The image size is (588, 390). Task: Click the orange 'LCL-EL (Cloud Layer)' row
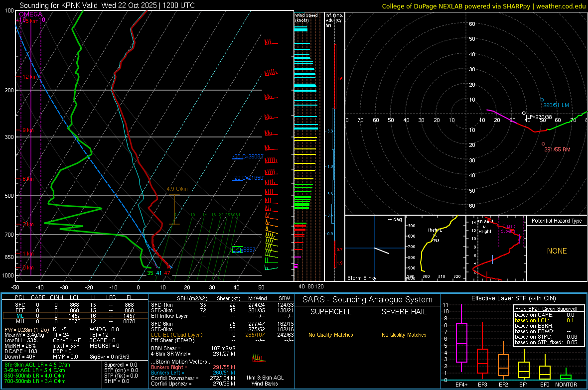coord(222,335)
